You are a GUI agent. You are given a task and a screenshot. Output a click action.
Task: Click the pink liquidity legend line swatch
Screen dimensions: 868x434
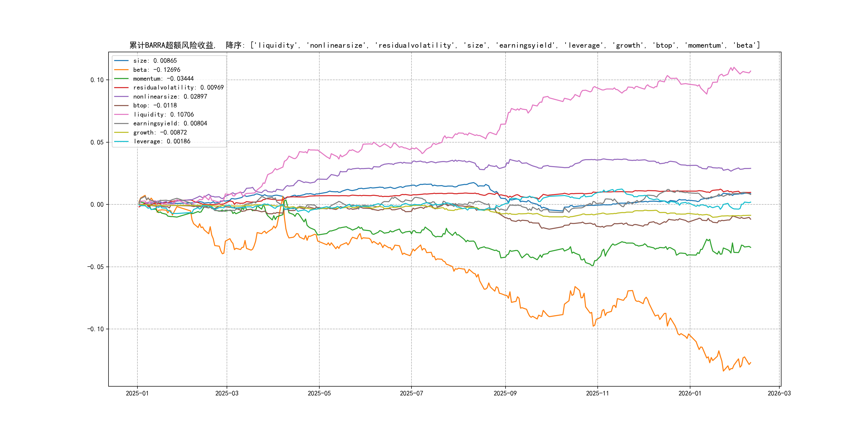(x=121, y=115)
